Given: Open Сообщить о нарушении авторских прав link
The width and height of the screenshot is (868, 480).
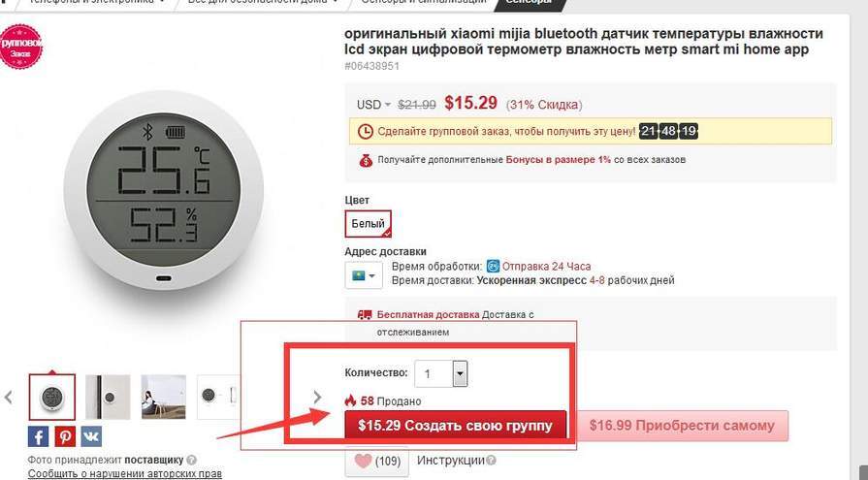Looking at the screenshot, I should click(x=125, y=474).
